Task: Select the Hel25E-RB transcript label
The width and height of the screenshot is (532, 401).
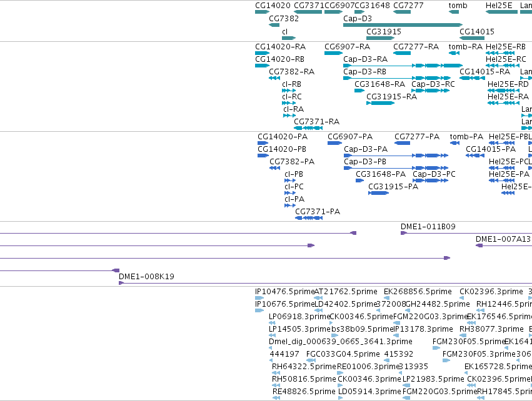Action: coord(506,46)
